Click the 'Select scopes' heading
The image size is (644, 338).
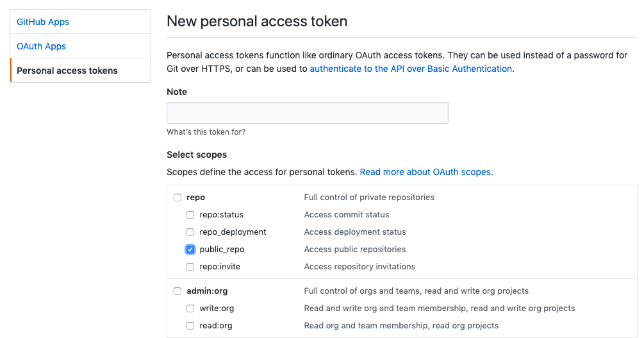coord(197,155)
